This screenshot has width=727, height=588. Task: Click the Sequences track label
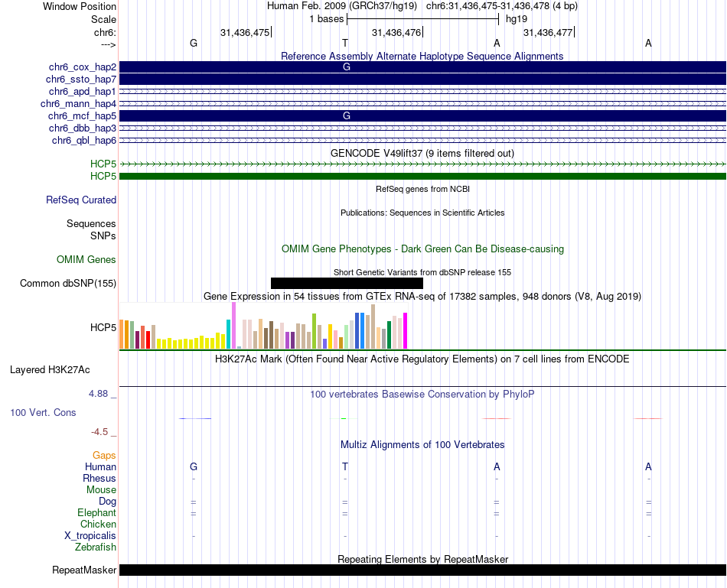[91, 224]
